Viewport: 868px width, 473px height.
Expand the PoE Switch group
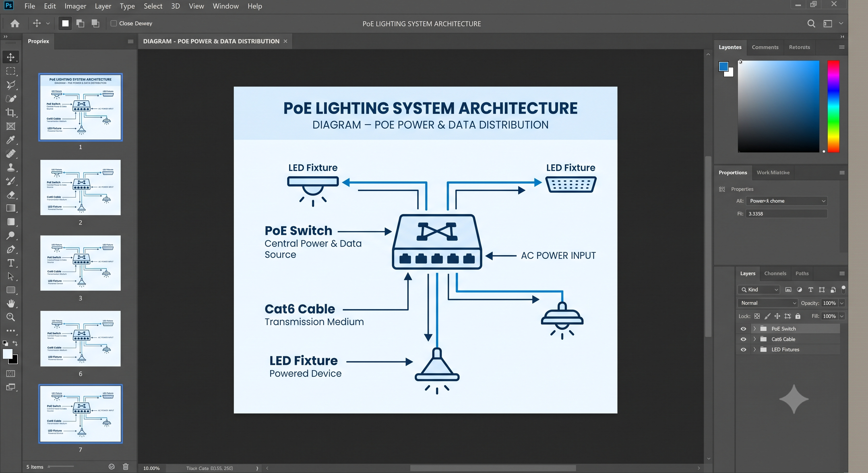755,329
